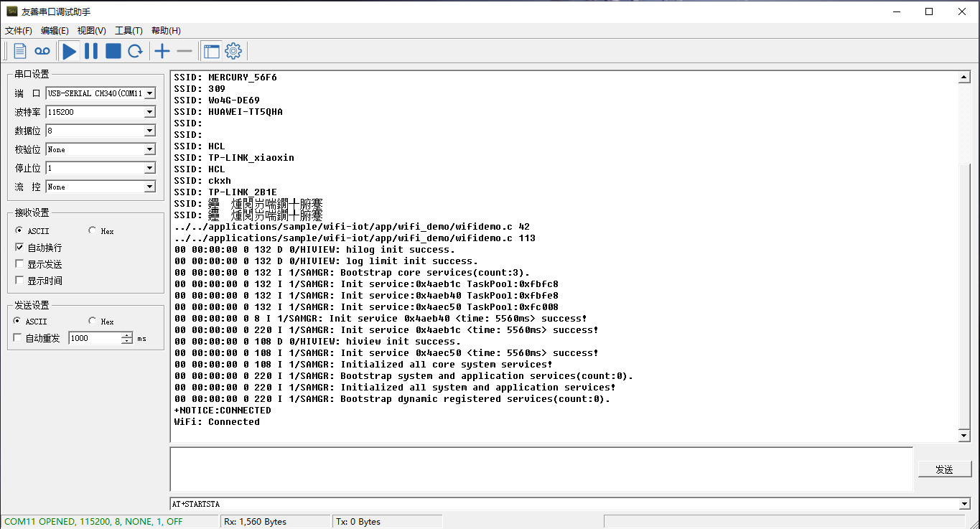Click the SSID: HUAWEI-TT5QHA line
Image resolution: width=980 pixels, height=529 pixels.
click(228, 112)
